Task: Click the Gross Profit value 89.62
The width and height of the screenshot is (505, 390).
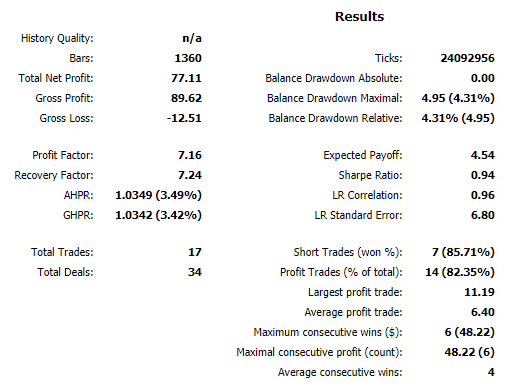Action: (x=186, y=98)
